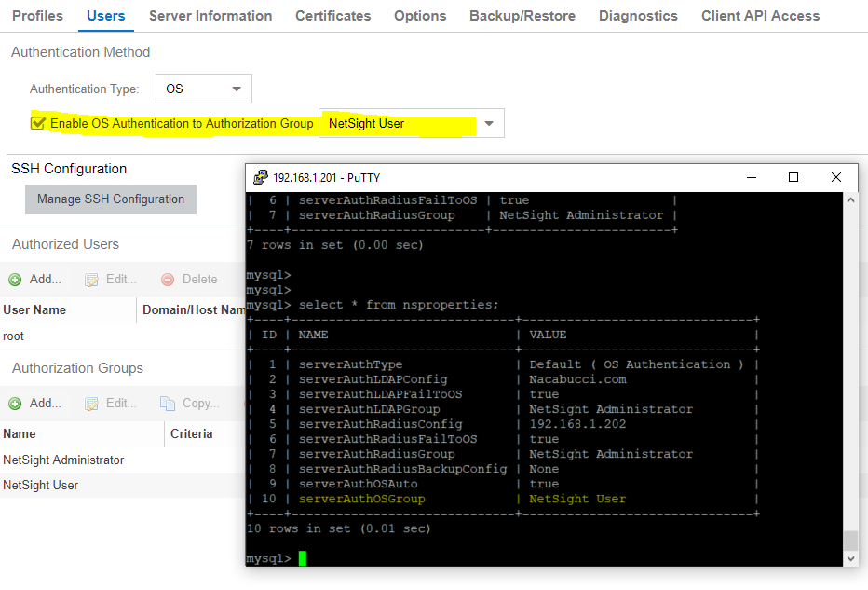
Task: Click the highlighted NetSight User value in PuTTY
Action: pos(577,499)
